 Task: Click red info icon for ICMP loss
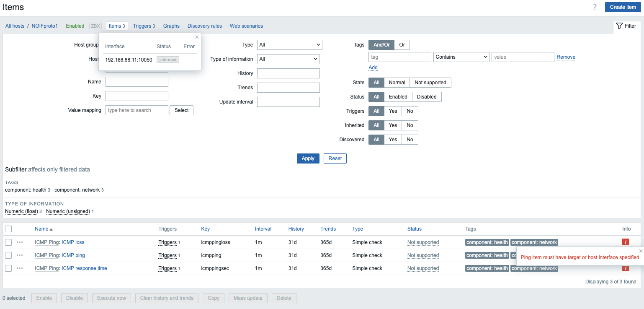pos(626,242)
